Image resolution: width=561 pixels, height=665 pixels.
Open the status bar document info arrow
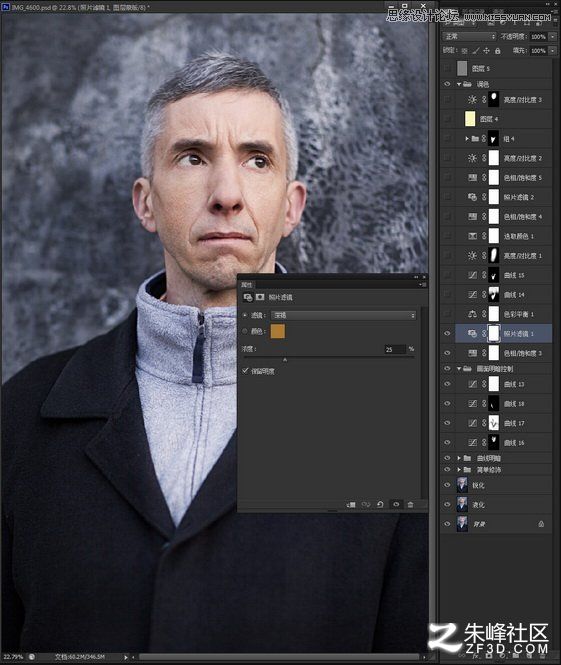(126, 657)
